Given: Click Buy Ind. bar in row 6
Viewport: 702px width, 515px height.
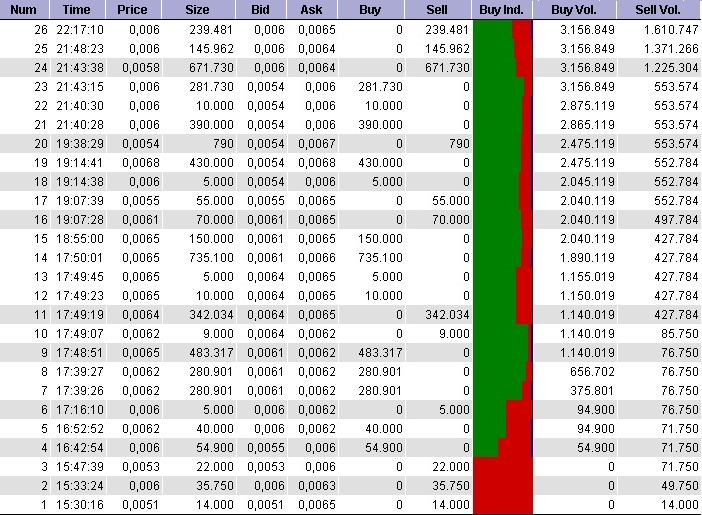Looking at the screenshot, I should pos(502,410).
